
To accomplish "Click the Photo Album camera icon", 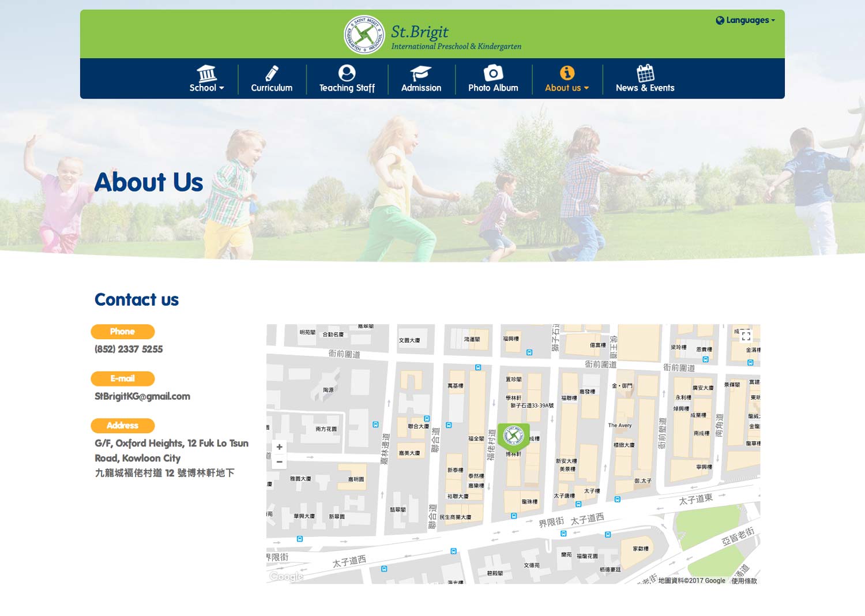I will [x=493, y=73].
